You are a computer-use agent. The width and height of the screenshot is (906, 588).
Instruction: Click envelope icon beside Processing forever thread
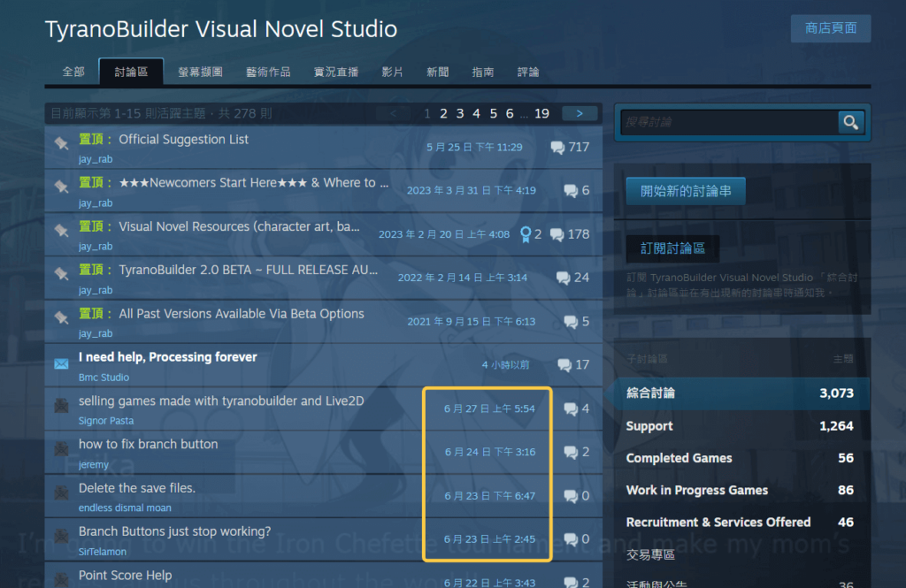point(61,364)
